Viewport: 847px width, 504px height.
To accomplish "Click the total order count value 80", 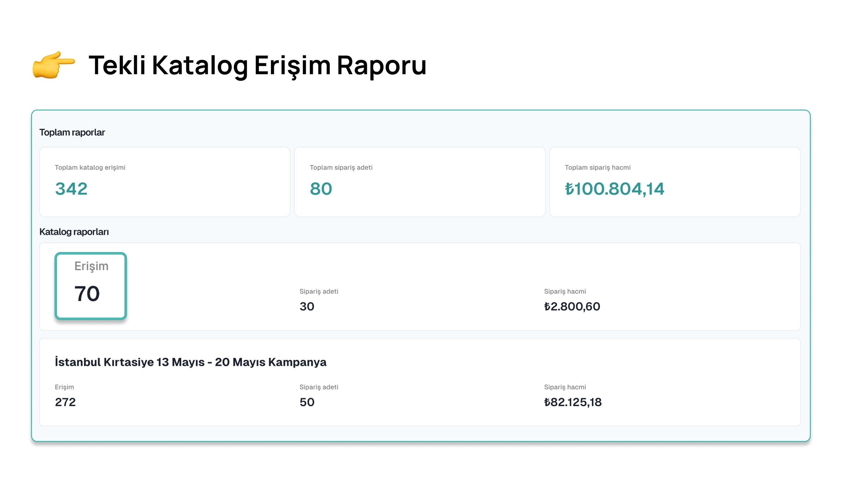I will tap(321, 189).
